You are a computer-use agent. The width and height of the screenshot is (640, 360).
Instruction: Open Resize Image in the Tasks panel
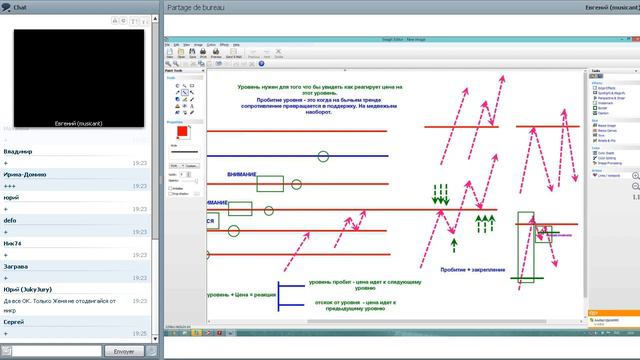[604, 126]
